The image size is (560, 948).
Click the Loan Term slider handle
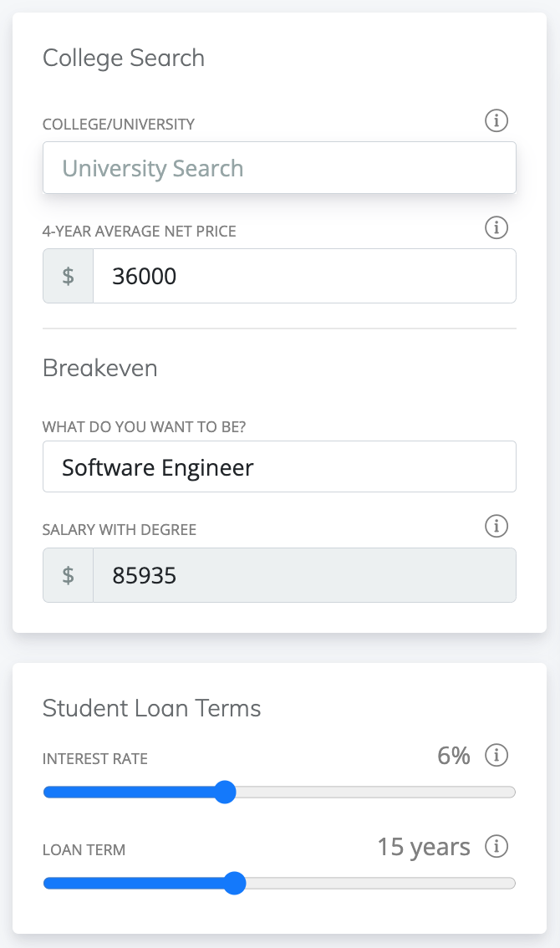pyautogui.click(x=235, y=883)
